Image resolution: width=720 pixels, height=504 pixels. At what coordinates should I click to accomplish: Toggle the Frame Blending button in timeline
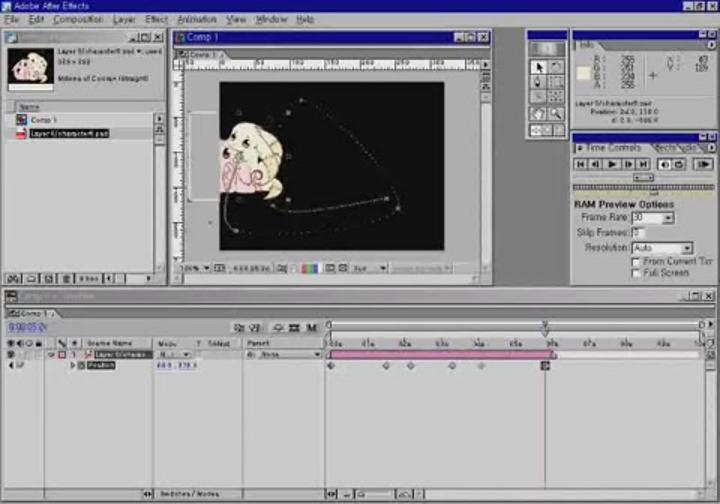tap(294, 328)
